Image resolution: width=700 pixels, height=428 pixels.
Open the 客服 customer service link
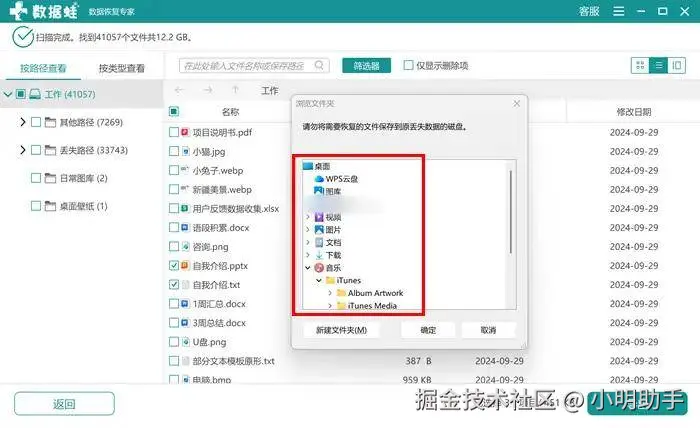(589, 11)
